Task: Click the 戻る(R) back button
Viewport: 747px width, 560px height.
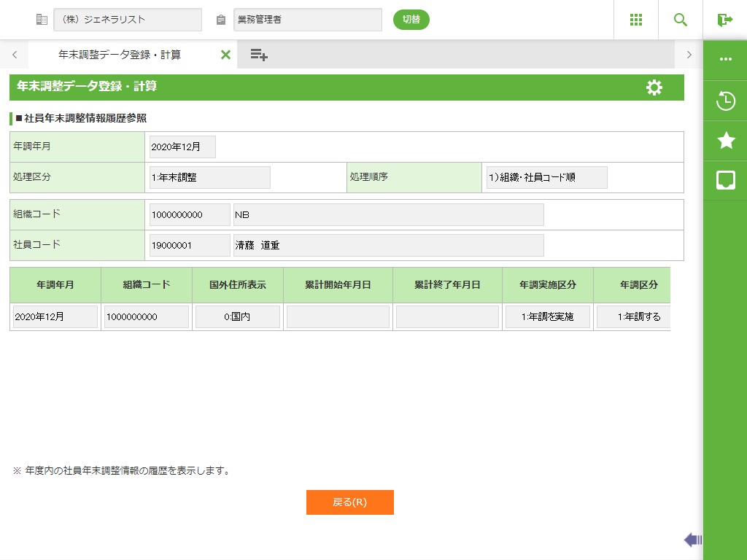Action: coord(350,502)
